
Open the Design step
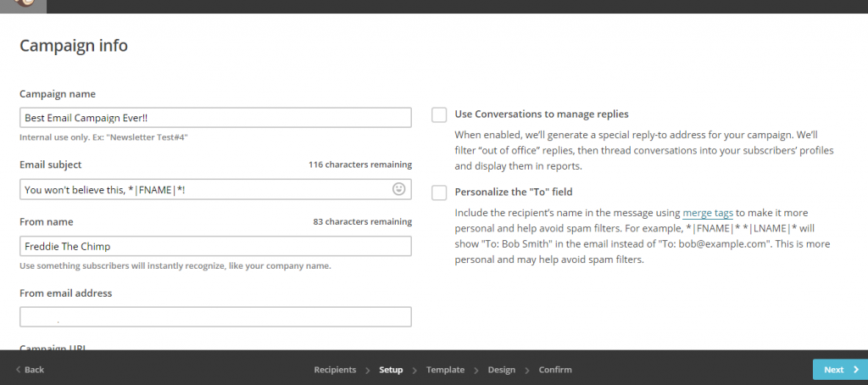tap(502, 370)
